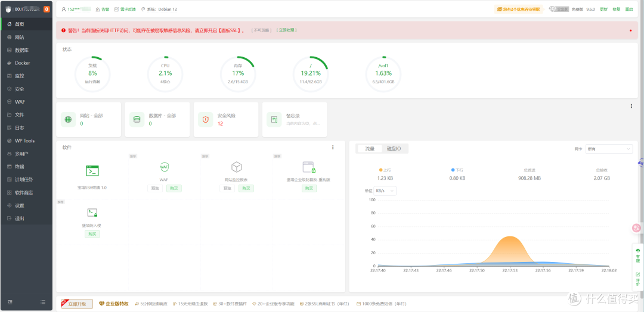644x312 pixels.
Task: Click the orange coupon notice banner
Action: 519,9
